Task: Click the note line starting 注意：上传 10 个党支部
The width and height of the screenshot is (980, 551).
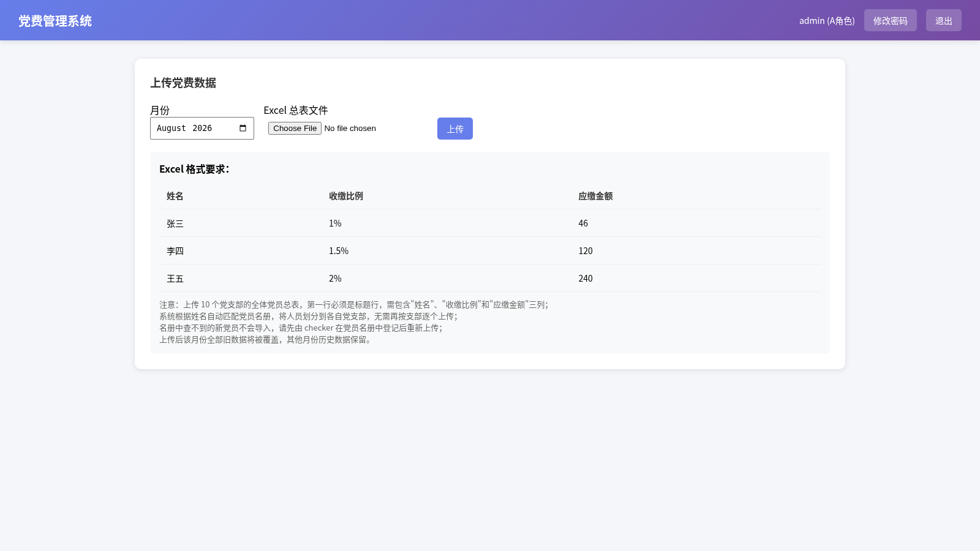Action: (354, 304)
